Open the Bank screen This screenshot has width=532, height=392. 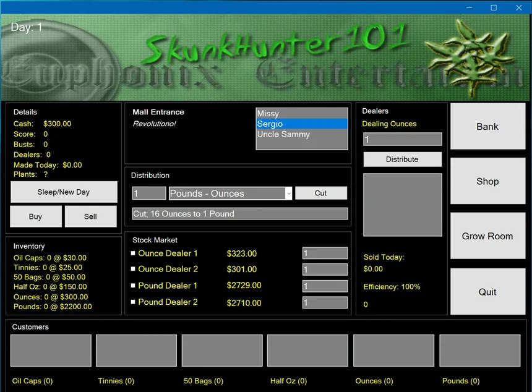(x=487, y=126)
